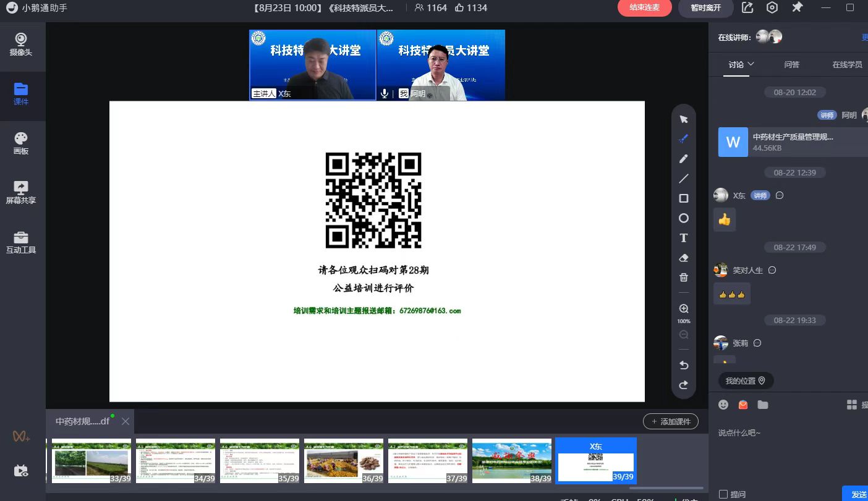Select slide thumbnail 36/39

click(x=344, y=461)
